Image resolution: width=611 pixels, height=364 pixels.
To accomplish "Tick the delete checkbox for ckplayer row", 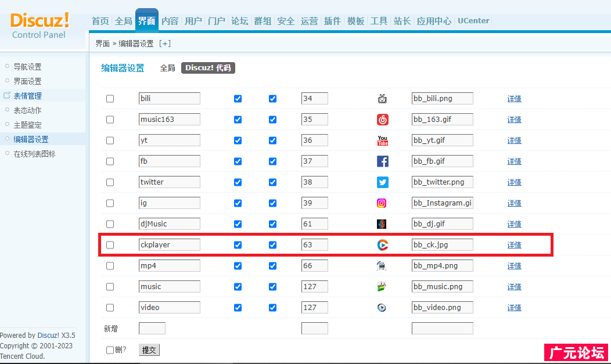I will 110,245.
